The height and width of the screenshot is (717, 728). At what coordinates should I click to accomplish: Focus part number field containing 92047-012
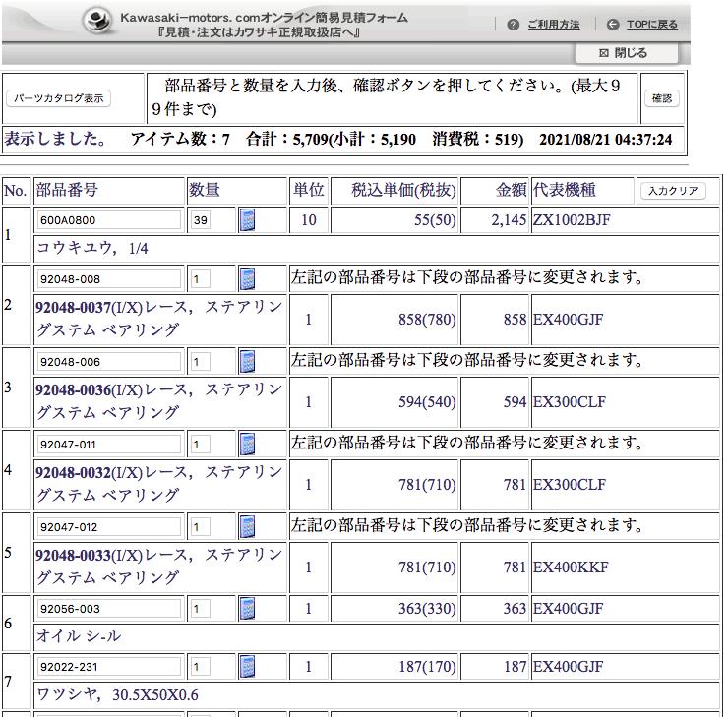[109, 527]
